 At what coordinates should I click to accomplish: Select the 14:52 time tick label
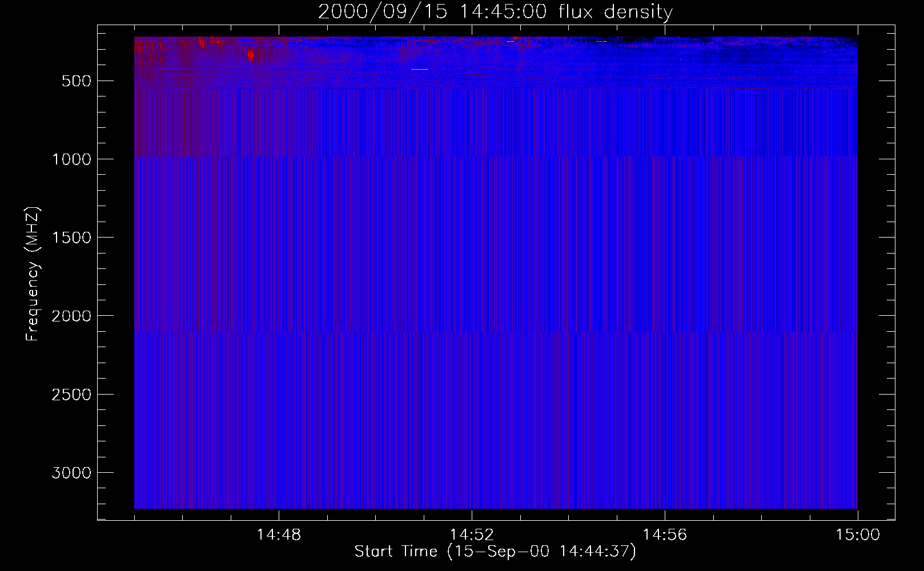(x=472, y=535)
